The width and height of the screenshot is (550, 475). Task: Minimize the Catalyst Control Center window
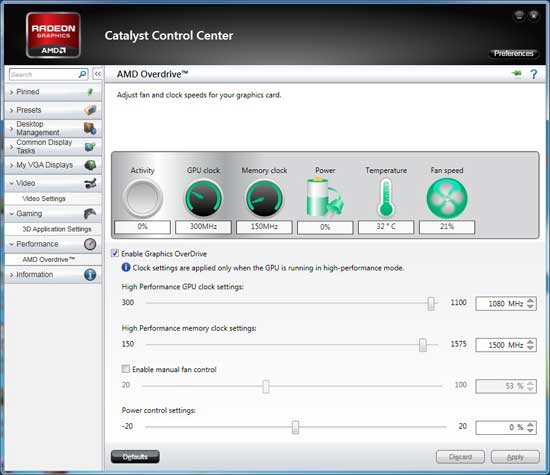pos(519,15)
